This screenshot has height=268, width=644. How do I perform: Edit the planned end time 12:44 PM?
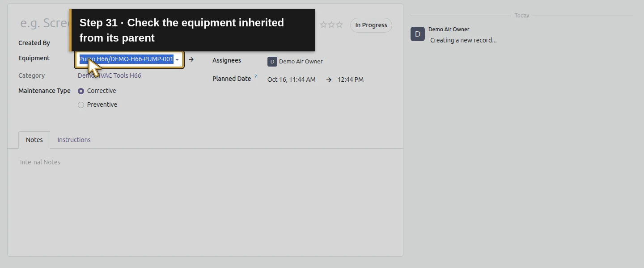(x=351, y=80)
